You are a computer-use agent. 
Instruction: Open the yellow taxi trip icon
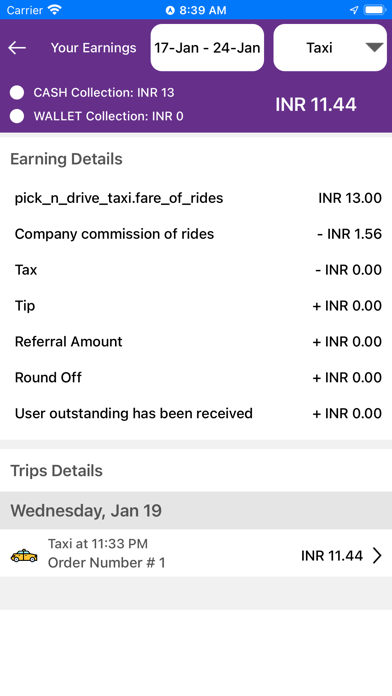(x=24, y=555)
